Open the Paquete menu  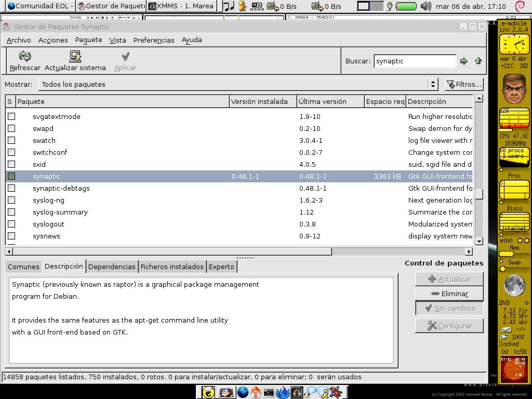click(88, 40)
